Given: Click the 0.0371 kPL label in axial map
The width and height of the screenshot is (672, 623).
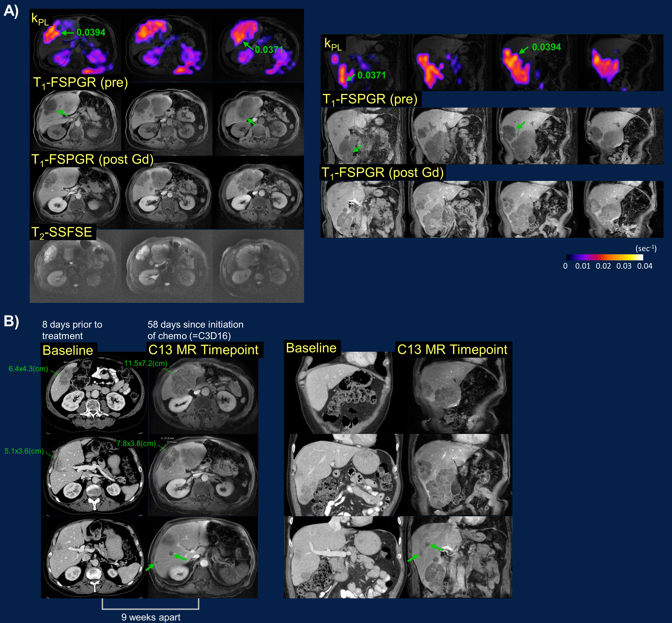Looking at the screenshot, I should 269,50.
